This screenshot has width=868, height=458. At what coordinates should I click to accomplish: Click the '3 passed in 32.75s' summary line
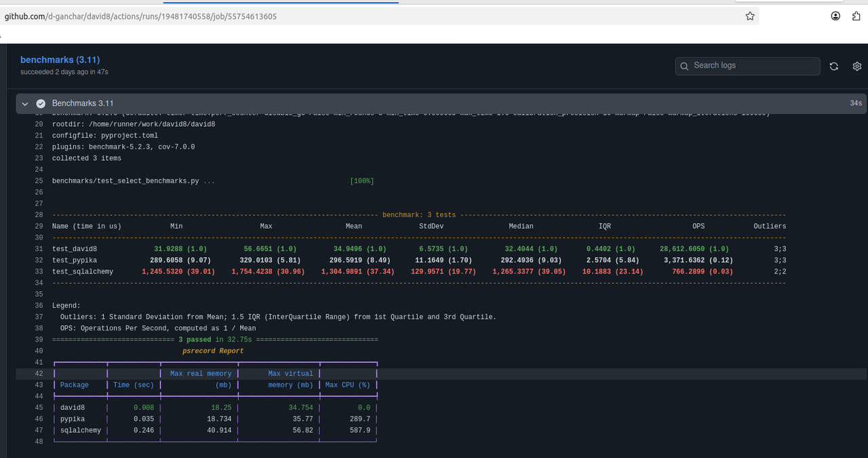pos(215,340)
